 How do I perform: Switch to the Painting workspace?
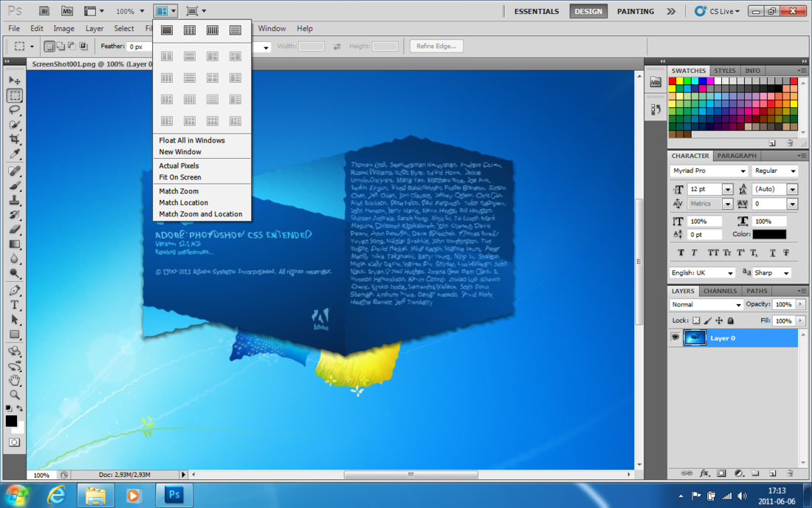(636, 11)
